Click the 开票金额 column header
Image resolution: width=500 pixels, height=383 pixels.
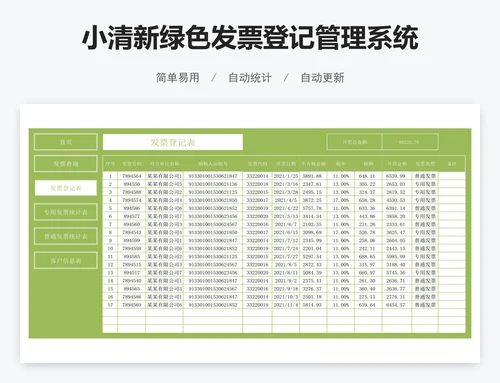(397, 164)
